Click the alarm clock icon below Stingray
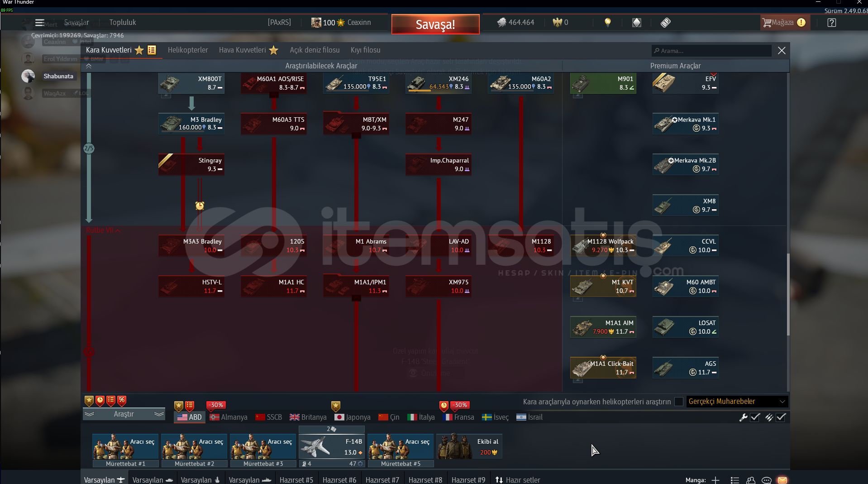Screen dimensions: 868x484 (200, 206)
